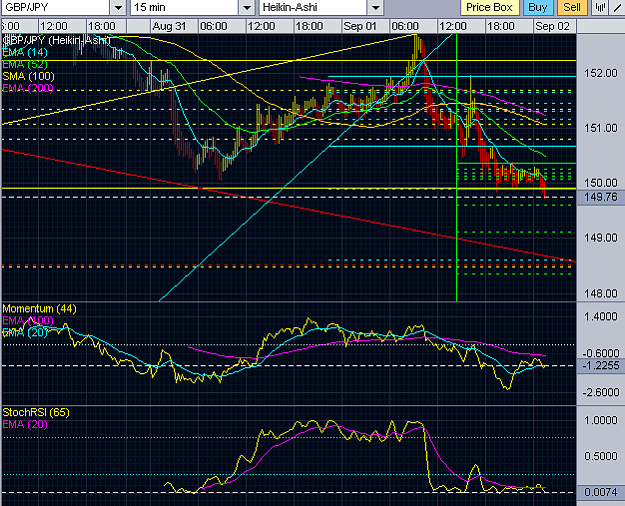Click the Sep 02 date label
The height and width of the screenshot is (506, 625).
pyautogui.click(x=552, y=26)
